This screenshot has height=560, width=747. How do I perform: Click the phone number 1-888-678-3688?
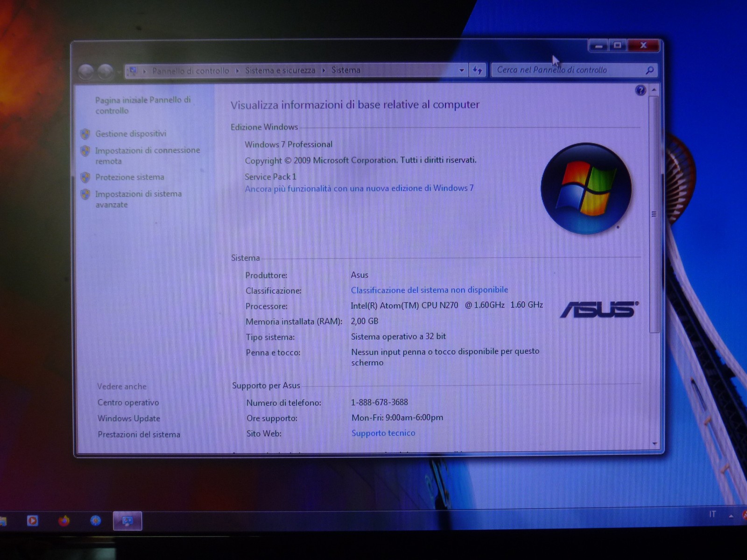click(380, 402)
